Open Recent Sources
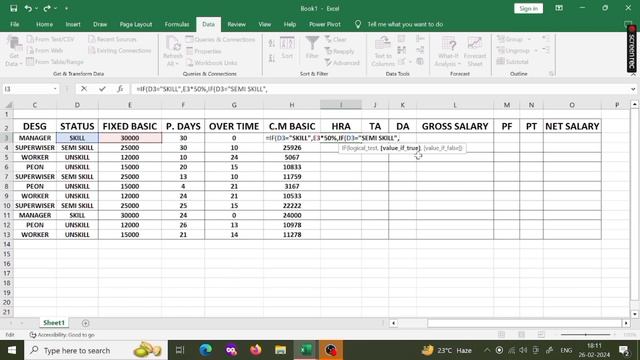 point(112,39)
